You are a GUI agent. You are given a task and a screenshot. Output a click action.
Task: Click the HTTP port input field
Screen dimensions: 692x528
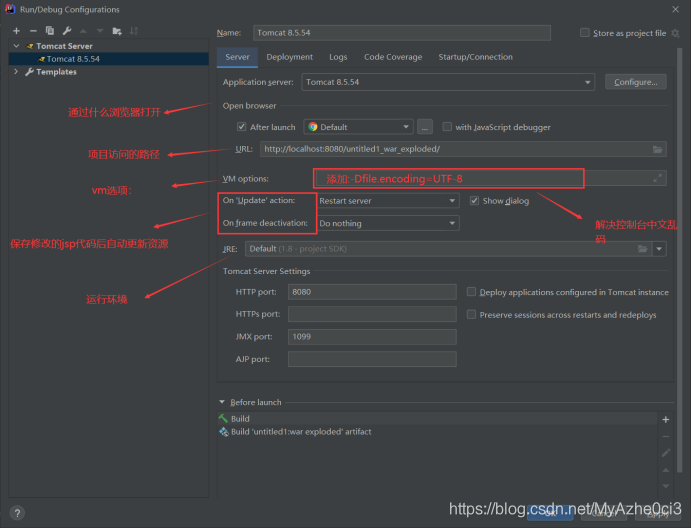[372, 292]
